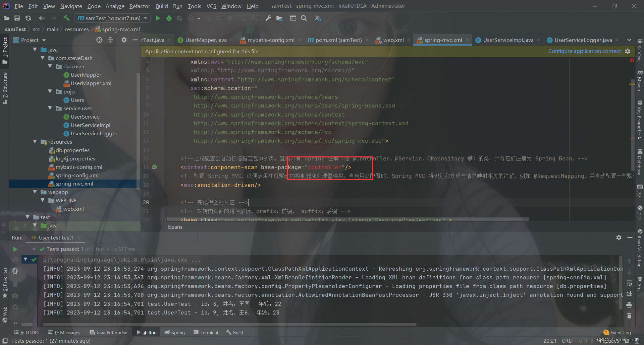Image resolution: width=644 pixels, height=345 pixels.
Task: Open the Spring tool window
Action: [x=175, y=333]
